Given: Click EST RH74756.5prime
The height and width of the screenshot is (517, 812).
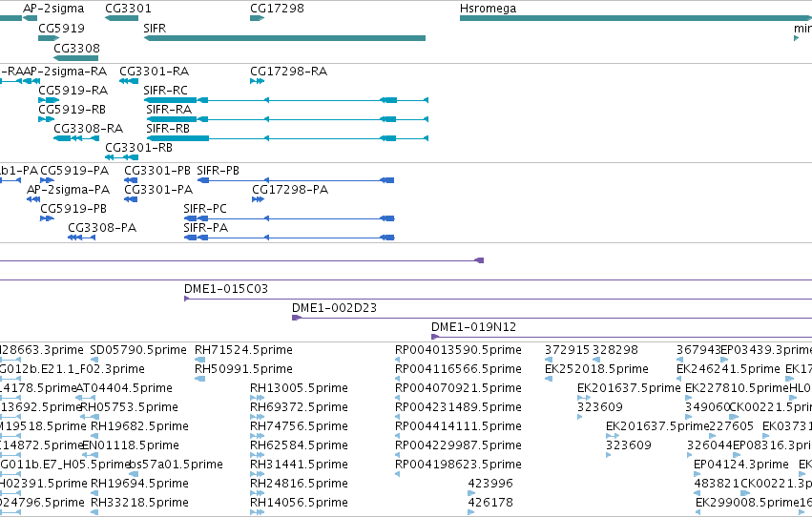Looking at the screenshot, I should point(299,427).
